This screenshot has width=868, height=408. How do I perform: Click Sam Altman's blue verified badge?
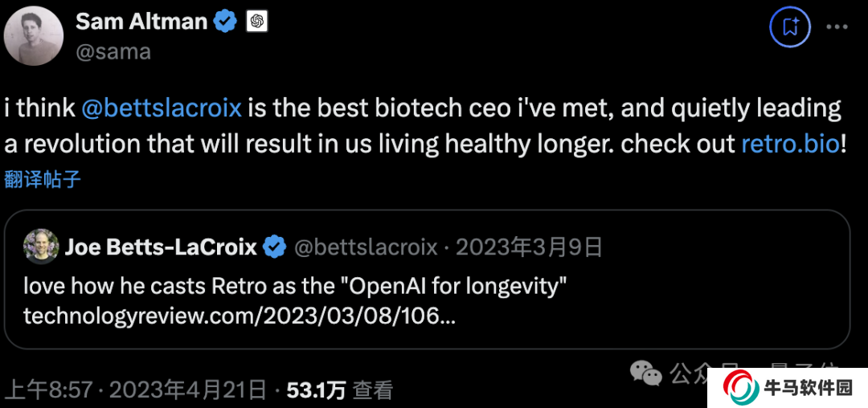[x=224, y=22]
